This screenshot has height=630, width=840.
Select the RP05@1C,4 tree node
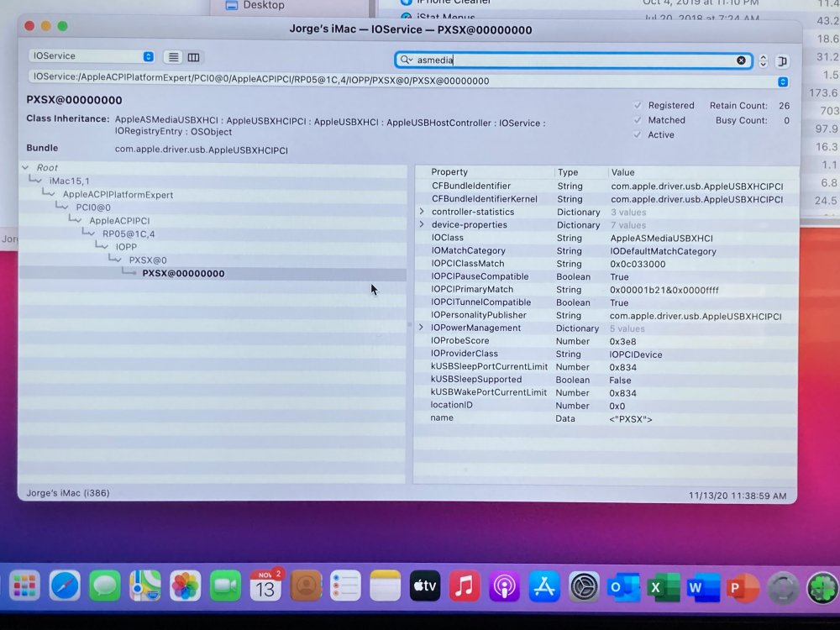click(x=129, y=234)
